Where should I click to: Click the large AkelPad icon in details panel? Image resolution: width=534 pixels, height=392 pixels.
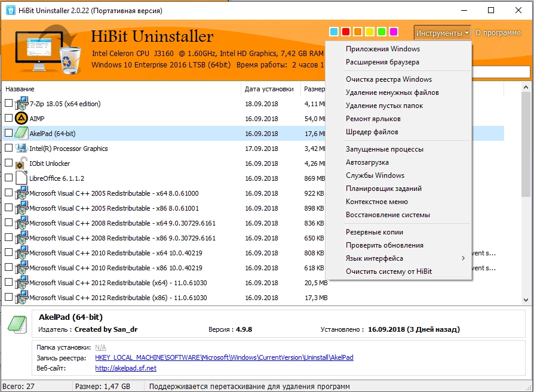(17, 325)
